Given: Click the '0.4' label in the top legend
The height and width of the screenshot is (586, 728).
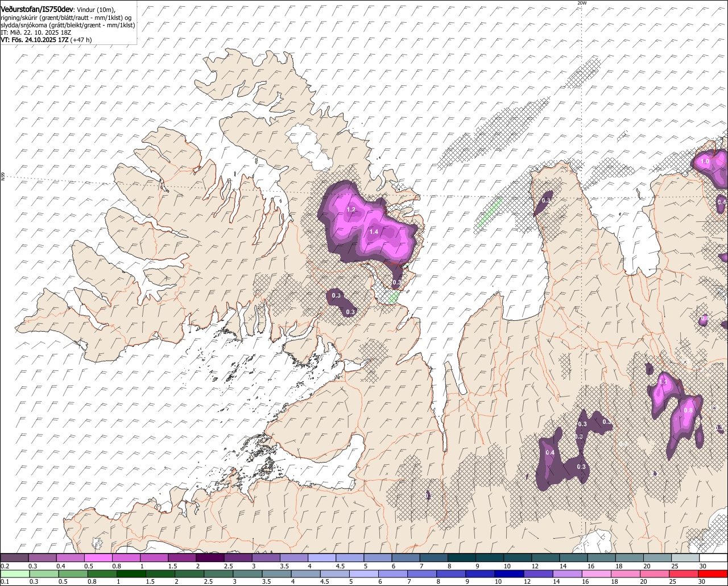Looking at the screenshot, I should [x=60, y=567].
